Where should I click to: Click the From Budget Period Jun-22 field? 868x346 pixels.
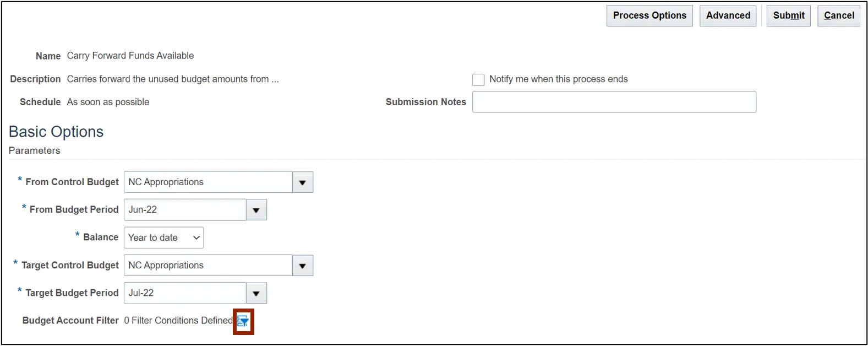pos(185,210)
